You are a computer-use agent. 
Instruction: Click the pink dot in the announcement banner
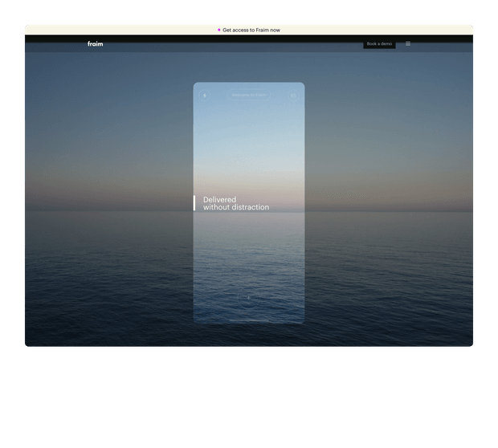click(219, 30)
